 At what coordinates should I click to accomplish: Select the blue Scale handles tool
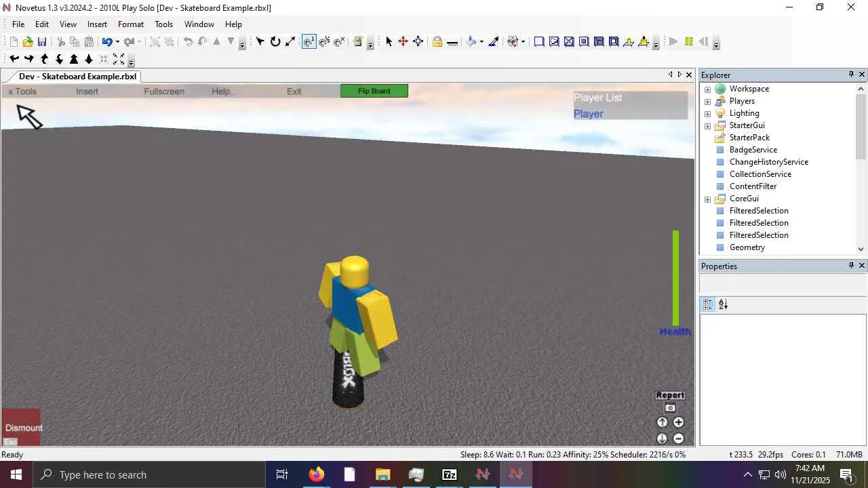coord(418,42)
